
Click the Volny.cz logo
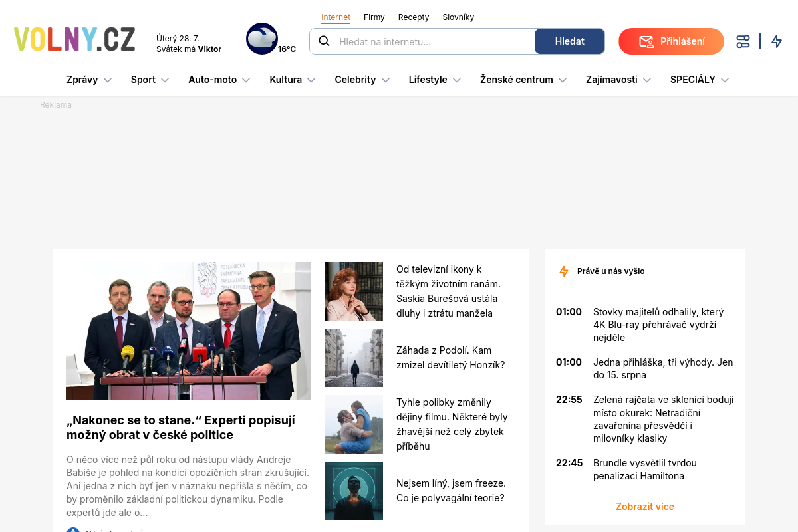(74, 40)
